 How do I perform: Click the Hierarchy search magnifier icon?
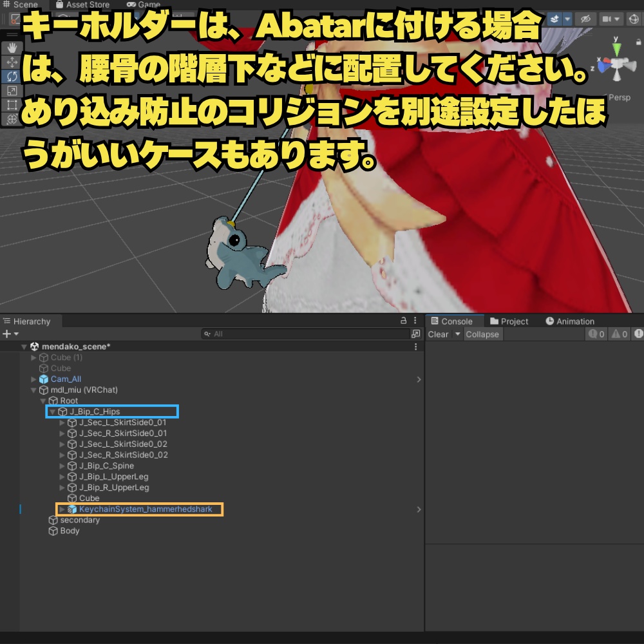[207, 334]
